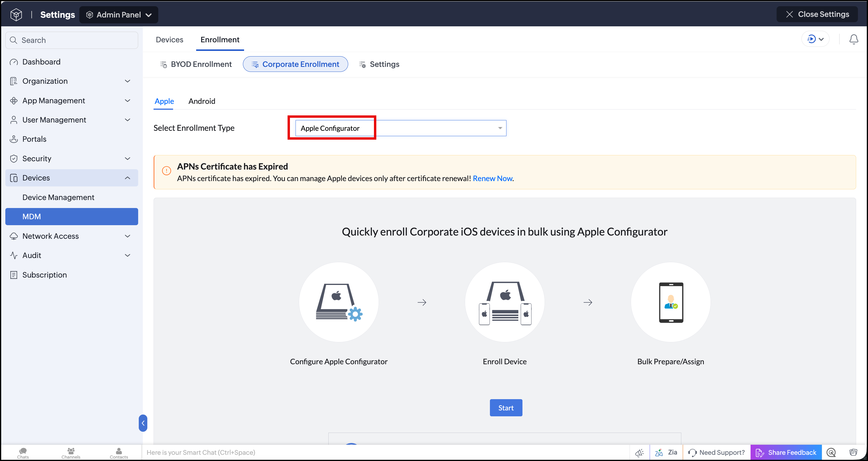Screen dimensions: 868x461
Task: Click the Bulk Prepare/Assign illustration
Action: [671, 302]
